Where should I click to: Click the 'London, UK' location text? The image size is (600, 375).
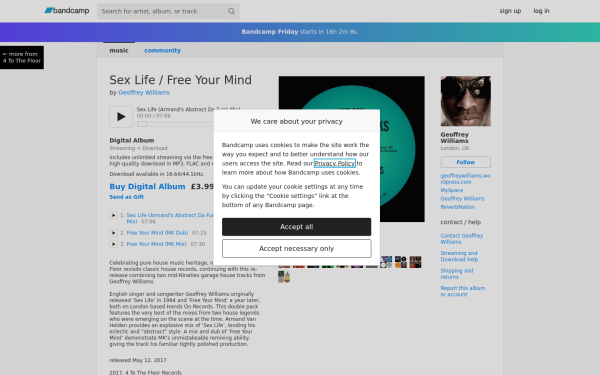coord(455,148)
